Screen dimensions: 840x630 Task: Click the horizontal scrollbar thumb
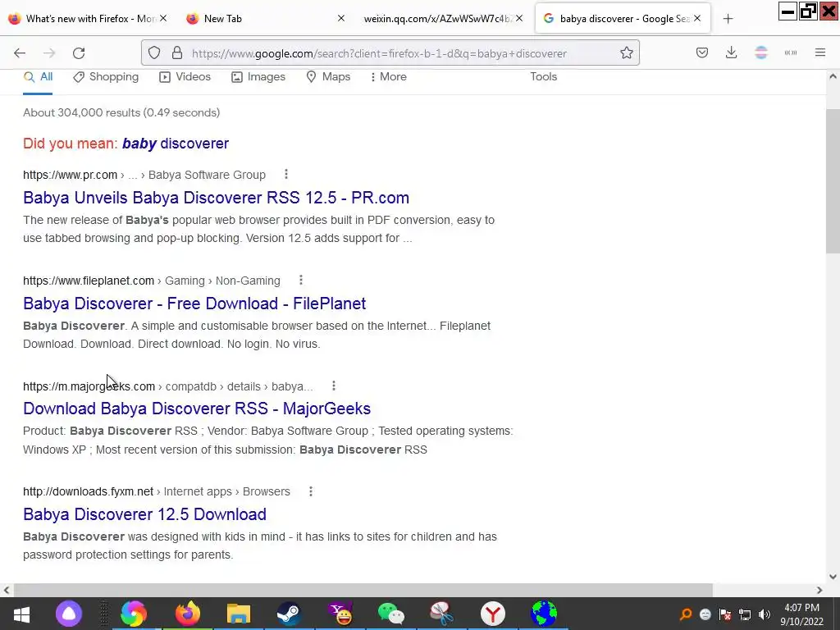pos(363,590)
